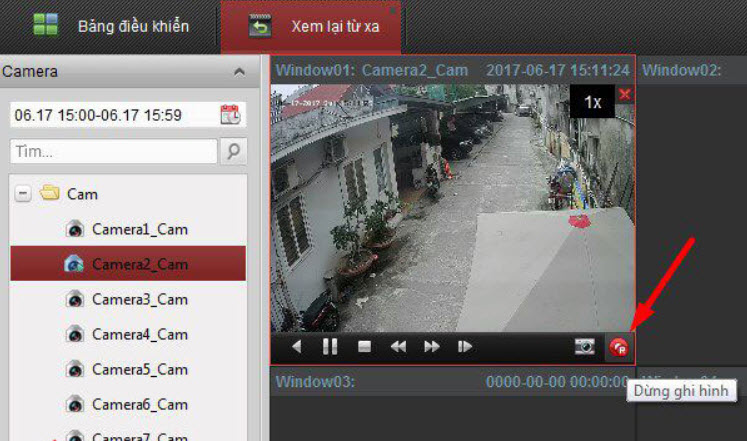Viewport: 747px width, 441px height.
Task: Choose Camera3_Cam from the tree
Action: [139, 299]
